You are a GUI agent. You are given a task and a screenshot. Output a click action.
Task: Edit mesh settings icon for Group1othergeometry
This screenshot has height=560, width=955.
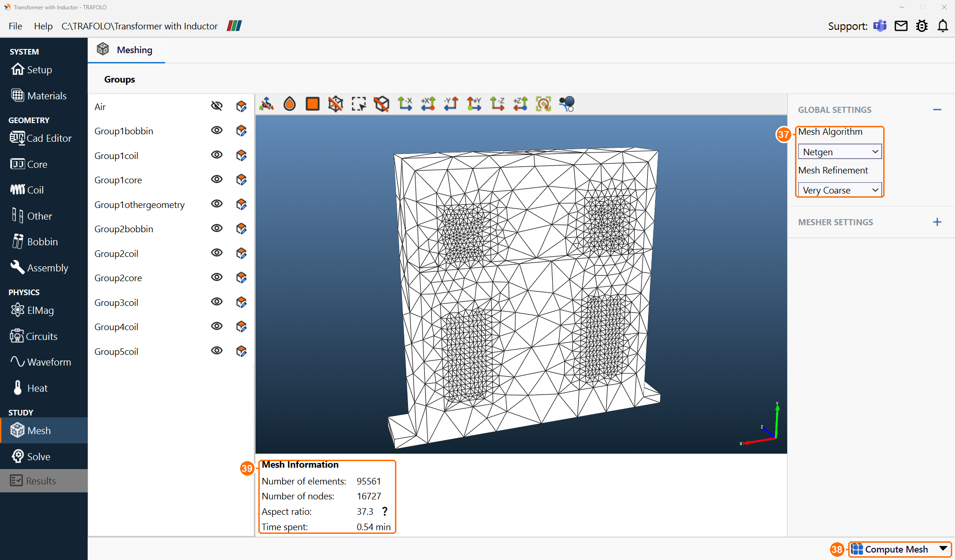pyautogui.click(x=241, y=204)
